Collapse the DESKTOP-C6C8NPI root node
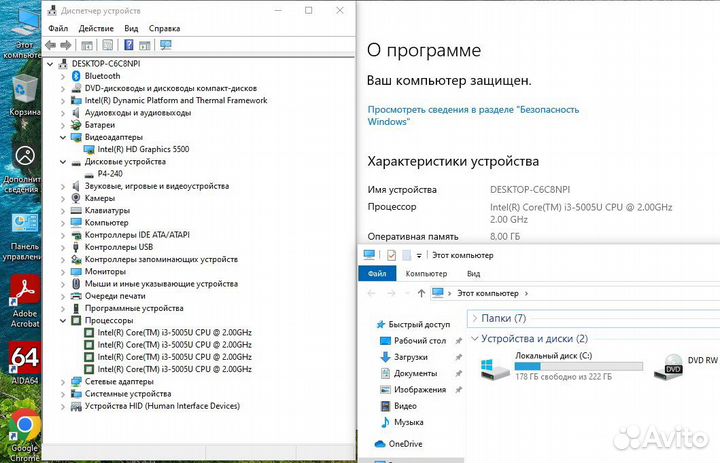Screen dimensions: 720x463 [x=50, y=64]
